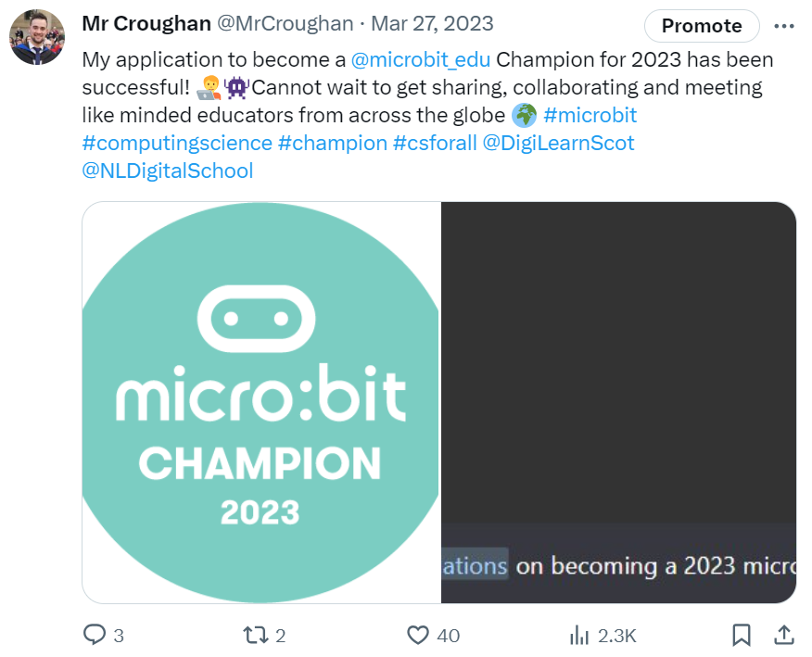Click the @DigiLearnScot mention
Screen dimensions: 812x657
pos(558,144)
